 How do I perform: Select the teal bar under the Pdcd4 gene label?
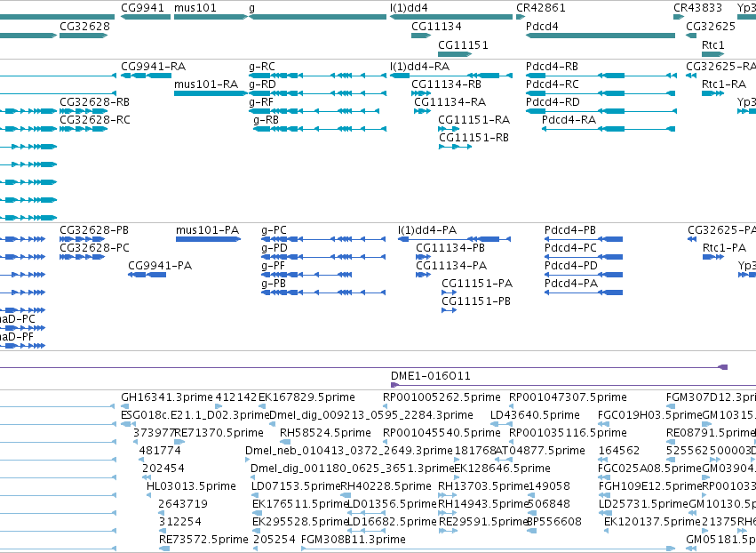(x=601, y=36)
